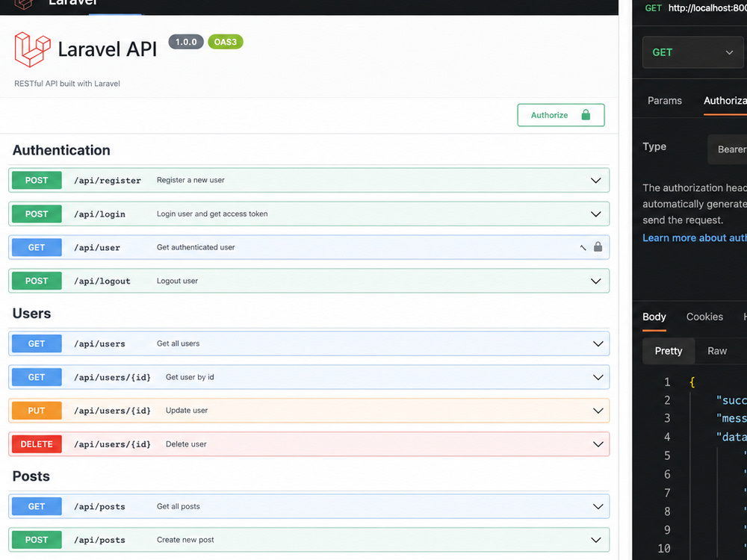Click the POST badge for /api/register
Image resolution: width=747 pixels, height=560 pixels.
pyautogui.click(x=37, y=181)
